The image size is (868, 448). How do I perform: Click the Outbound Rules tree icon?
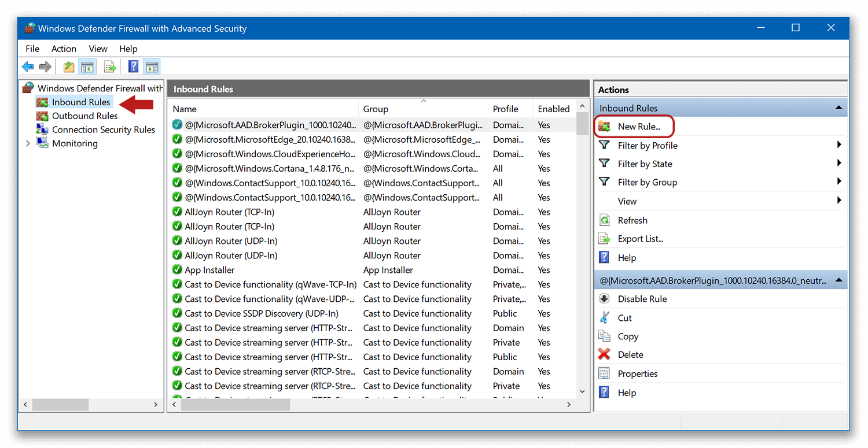pos(42,116)
